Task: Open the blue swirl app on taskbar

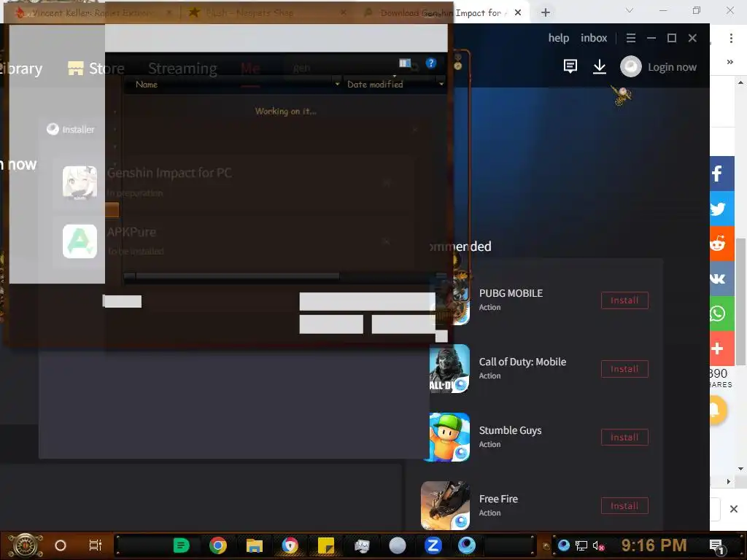Action: tap(467, 545)
